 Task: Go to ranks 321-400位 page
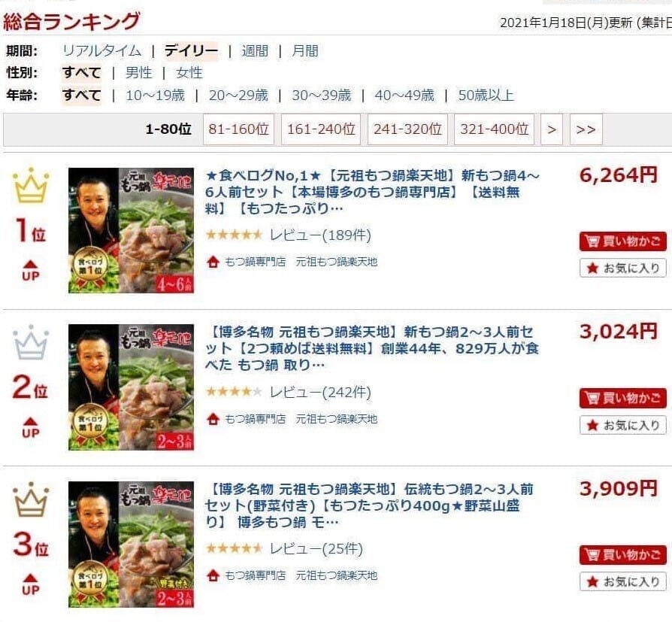click(x=494, y=129)
